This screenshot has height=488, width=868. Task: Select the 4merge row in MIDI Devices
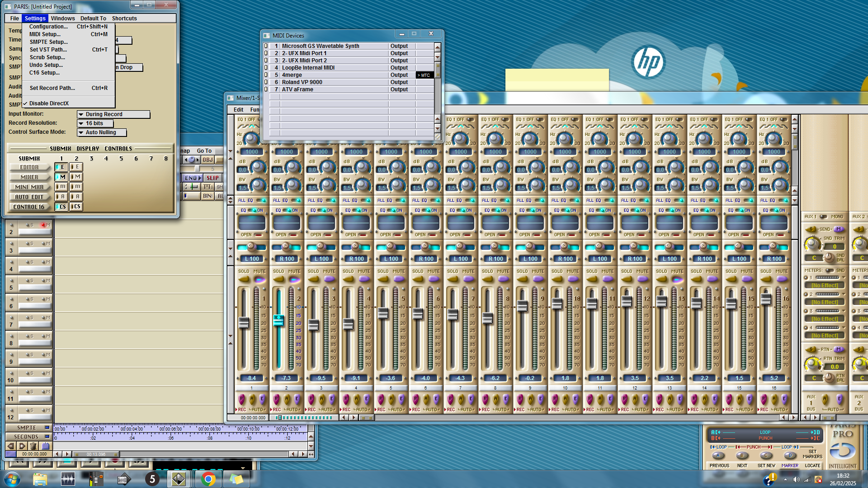pyautogui.click(x=349, y=75)
